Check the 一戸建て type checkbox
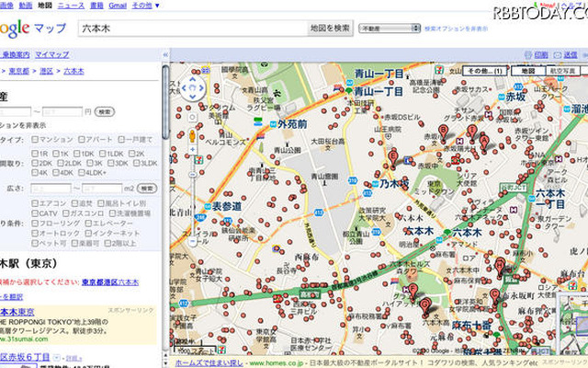Image resolution: width=588 pixels, height=368 pixels. pyautogui.click(x=121, y=139)
